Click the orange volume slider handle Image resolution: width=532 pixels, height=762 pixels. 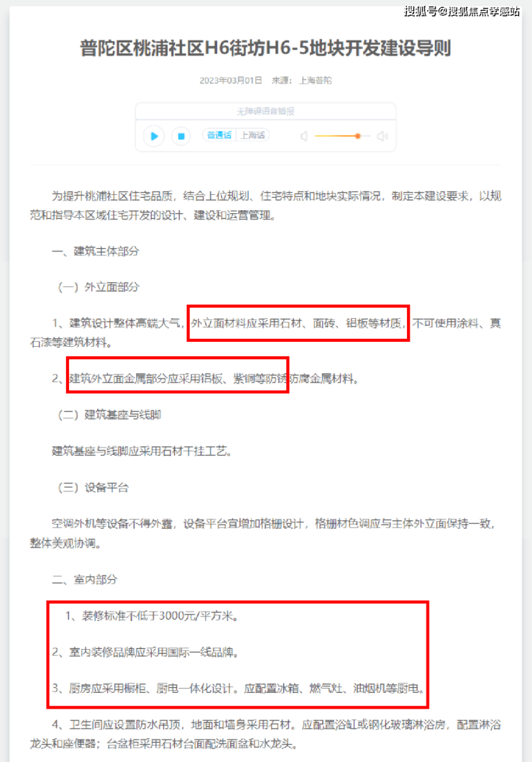click(x=358, y=136)
